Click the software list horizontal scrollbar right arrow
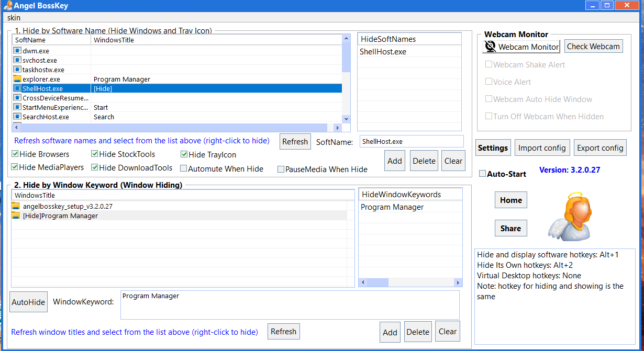Viewport: 644px width, 351px height. coord(338,128)
